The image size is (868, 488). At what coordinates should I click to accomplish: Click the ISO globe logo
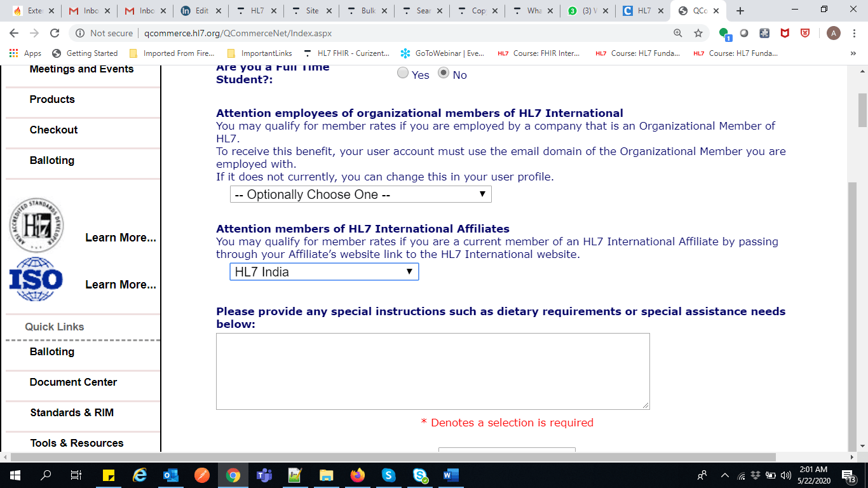(36, 280)
